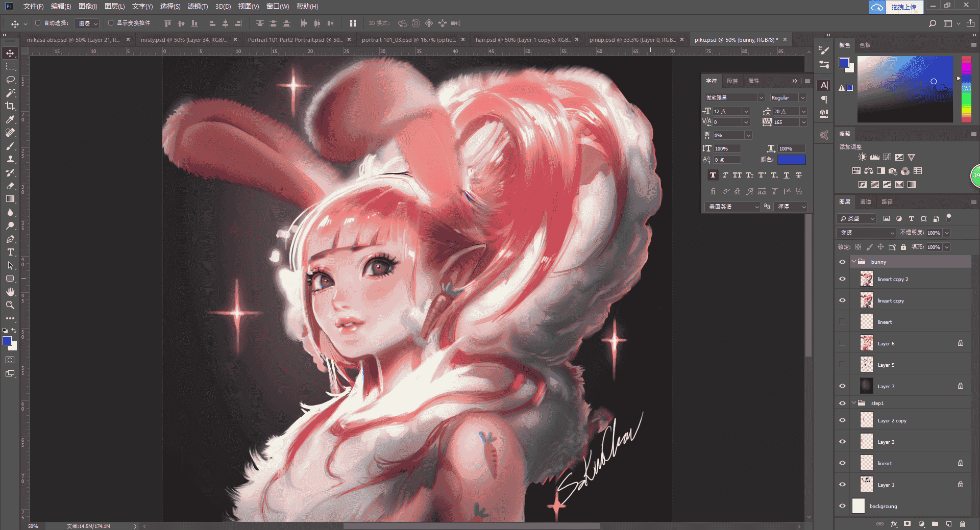980x530 pixels.
Task: Hide the backgroung layer
Action: [x=842, y=506]
